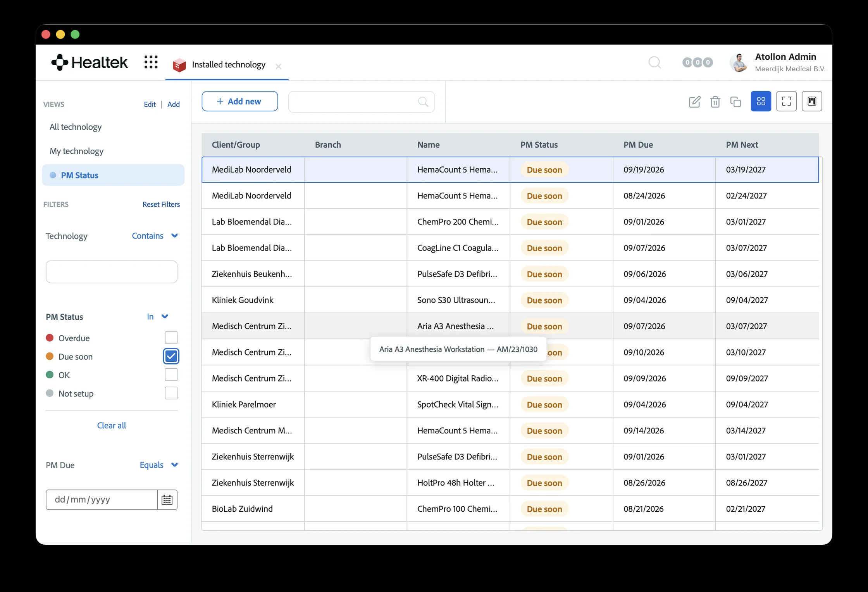Click the ChemPro 200 Chemi... name cell
This screenshot has height=592, width=868.
pyautogui.click(x=458, y=222)
